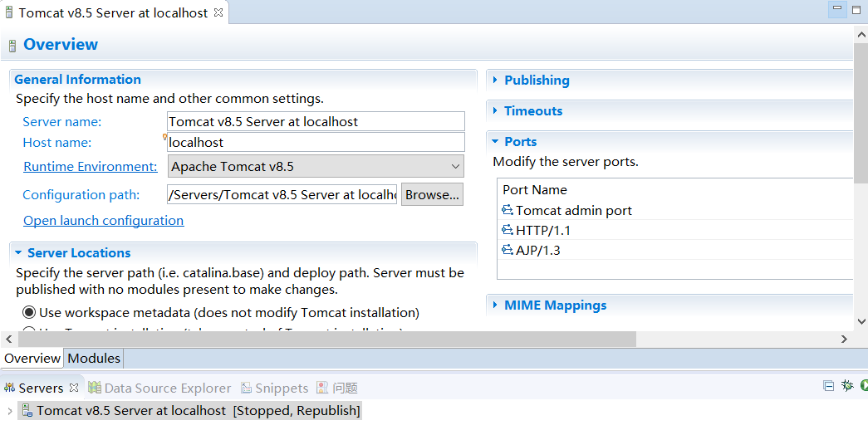Image resolution: width=868 pixels, height=430 pixels.
Task: Click the Tomcat admin port row icon
Action: click(x=508, y=210)
